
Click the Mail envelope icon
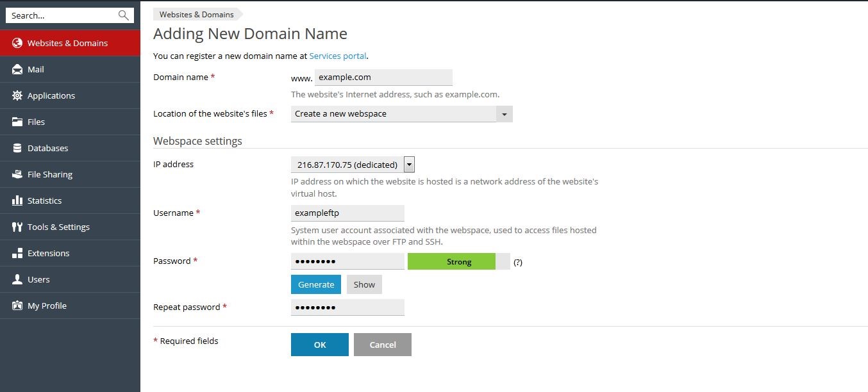(x=17, y=69)
